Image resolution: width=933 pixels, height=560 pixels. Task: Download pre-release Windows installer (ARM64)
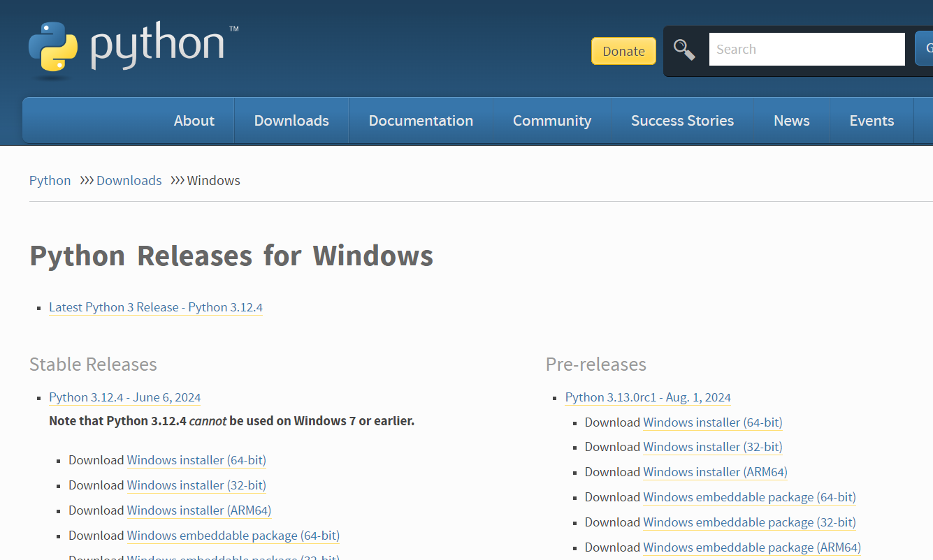point(716,472)
